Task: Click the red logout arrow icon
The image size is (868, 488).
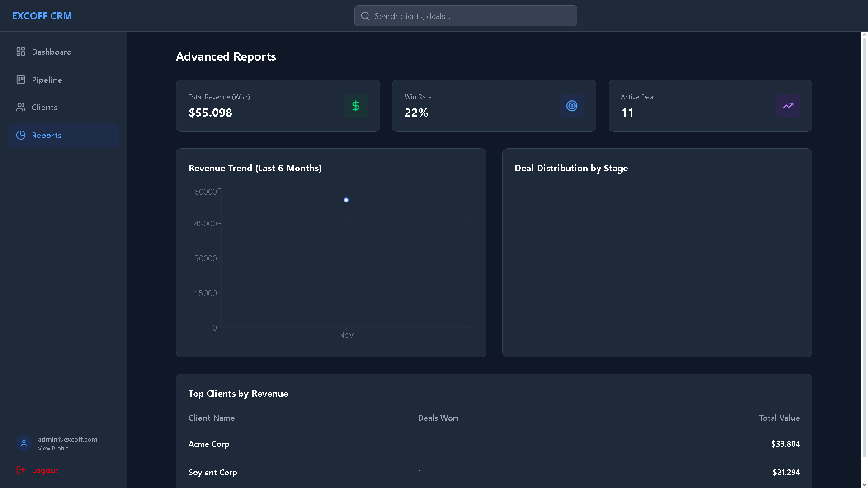Action: coord(21,470)
